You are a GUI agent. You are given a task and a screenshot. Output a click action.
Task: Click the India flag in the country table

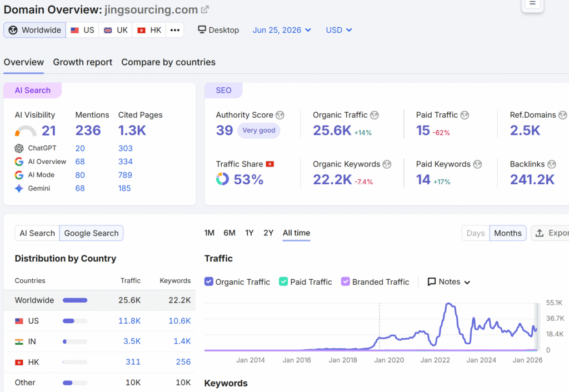click(19, 341)
